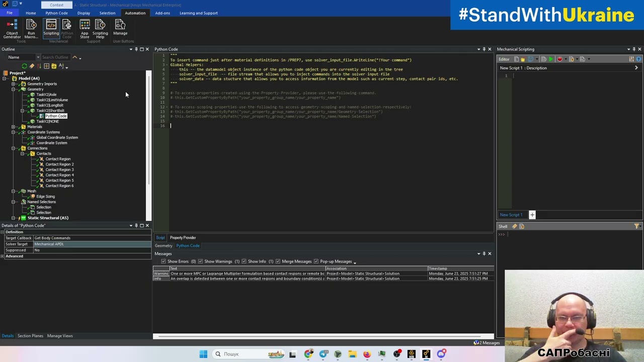This screenshot has width=644, height=362.
Task: Open the Add-ons ribbon tab
Action: coord(162,13)
